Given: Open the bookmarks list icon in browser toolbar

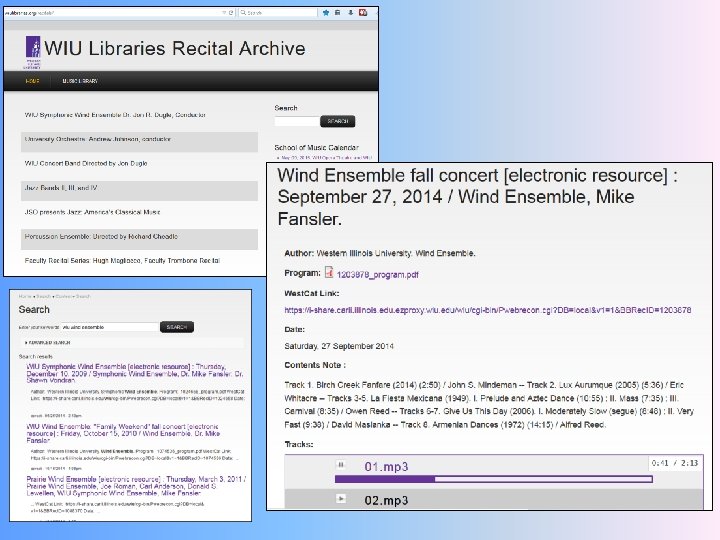Looking at the screenshot, I should pyautogui.click(x=338, y=12).
